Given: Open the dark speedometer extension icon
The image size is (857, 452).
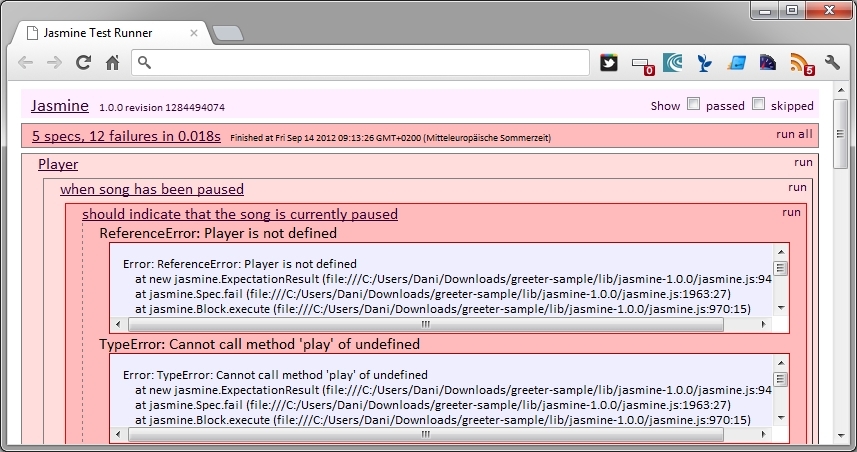Looking at the screenshot, I should point(768,63).
